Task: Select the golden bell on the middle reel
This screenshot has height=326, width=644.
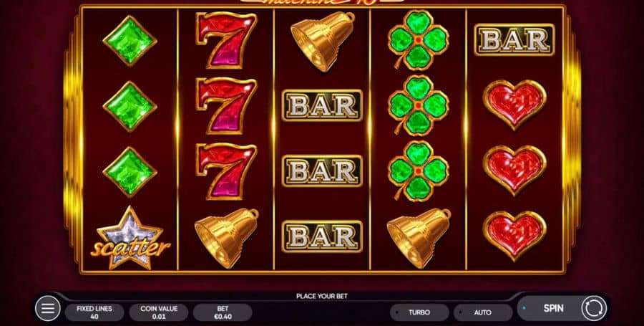Action: tap(323, 41)
